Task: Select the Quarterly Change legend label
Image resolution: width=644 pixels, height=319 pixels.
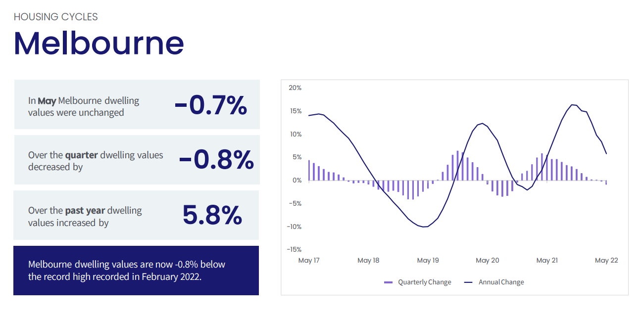Action: [x=425, y=282]
